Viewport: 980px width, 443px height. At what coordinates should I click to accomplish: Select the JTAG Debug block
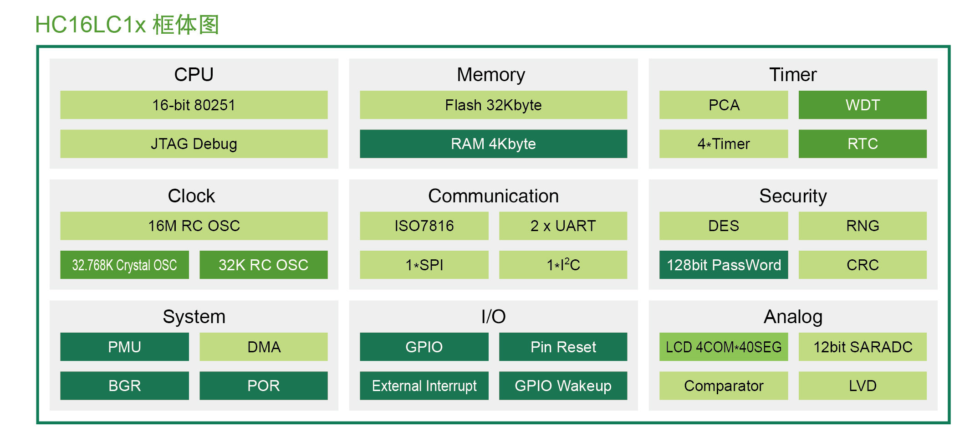[194, 144]
